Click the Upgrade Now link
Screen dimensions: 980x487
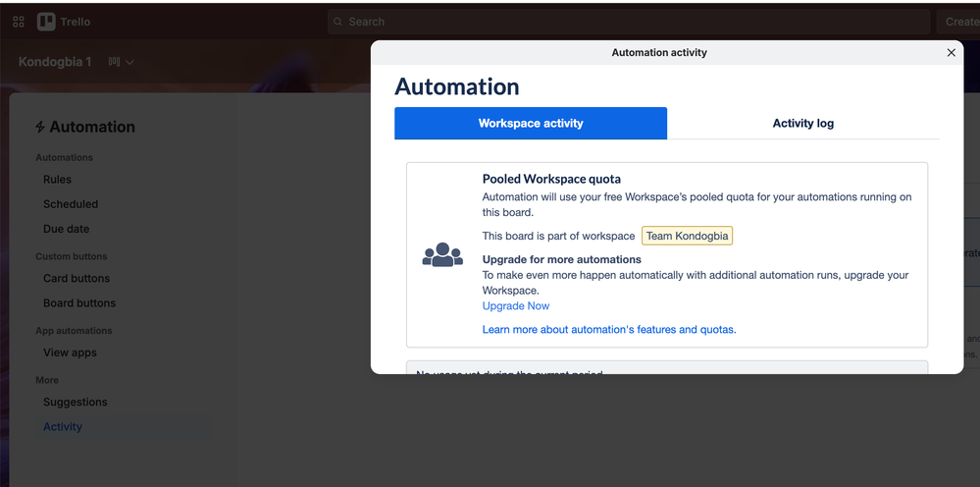tap(516, 305)
